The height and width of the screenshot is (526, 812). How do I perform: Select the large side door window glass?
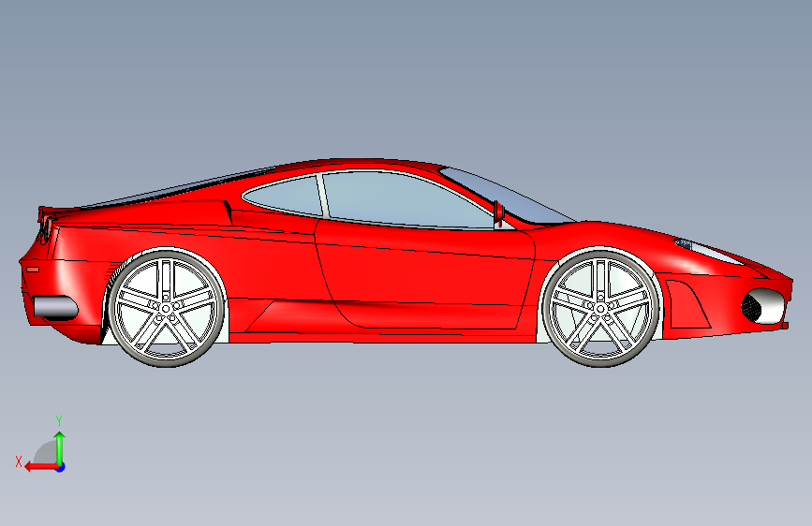tap(406, 199)
